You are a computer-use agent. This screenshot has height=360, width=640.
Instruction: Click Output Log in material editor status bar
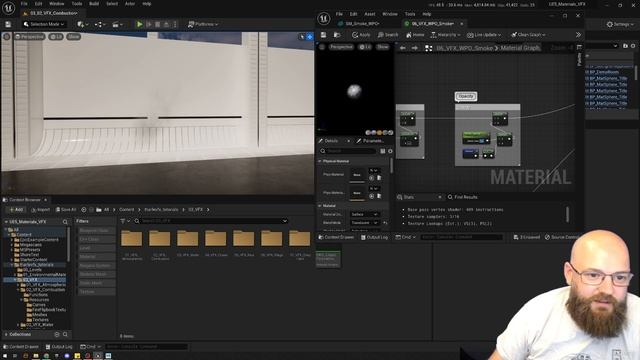coord(374,237)
